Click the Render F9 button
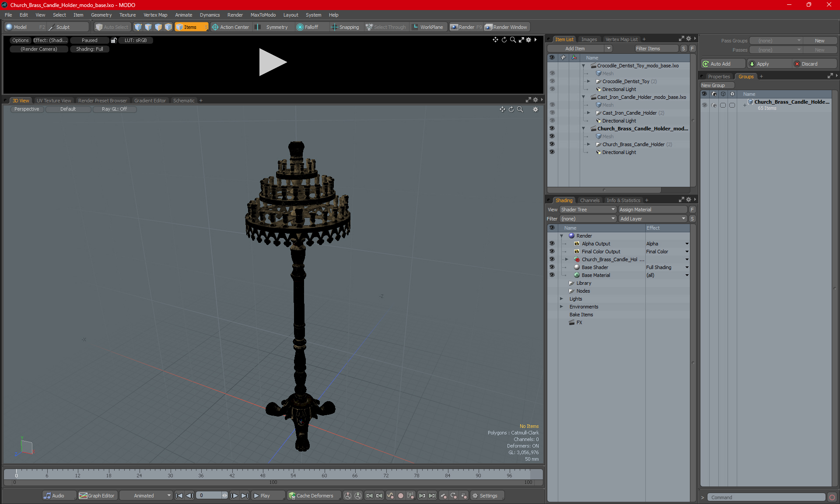This screenshot has width=840, height=504. [466, 27]
